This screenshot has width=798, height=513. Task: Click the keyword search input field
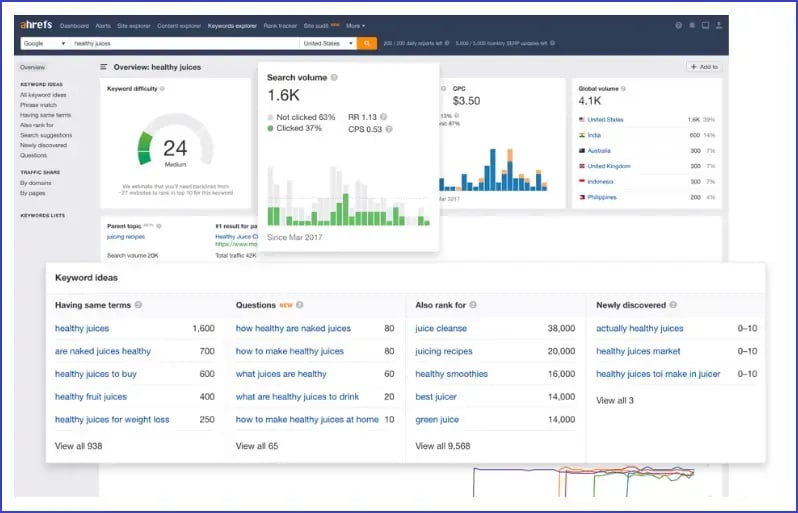coord(185,44)
